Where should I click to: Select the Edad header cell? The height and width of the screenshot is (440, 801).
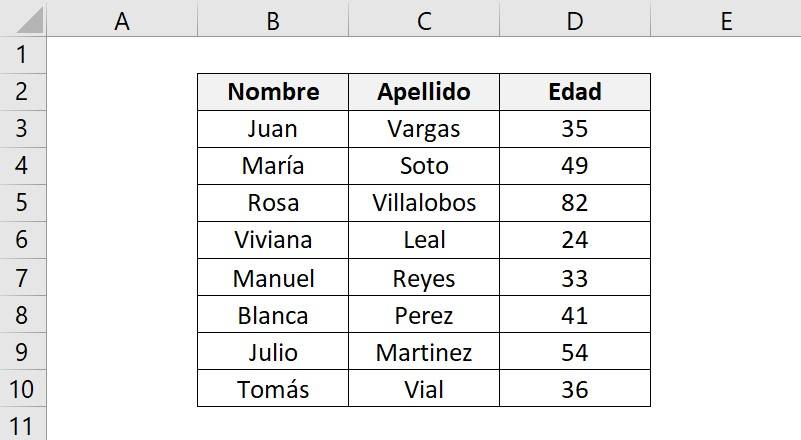click(575, 92)
